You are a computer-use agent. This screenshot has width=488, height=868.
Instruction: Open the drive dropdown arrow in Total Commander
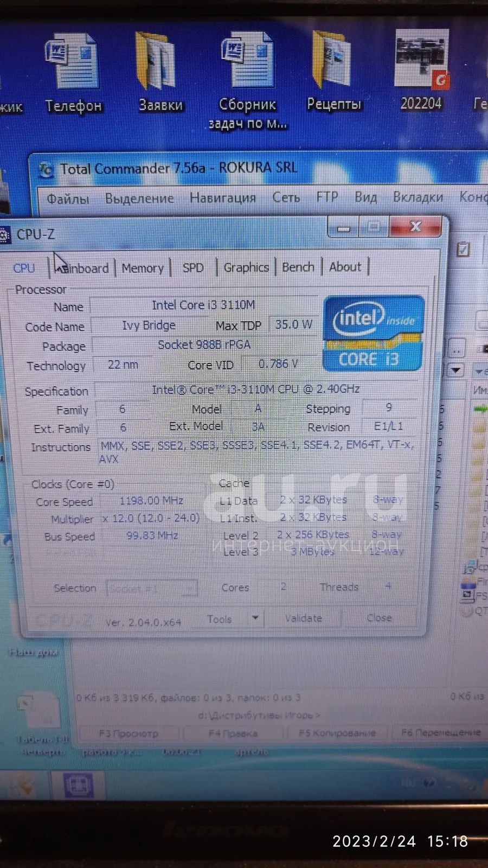pos(456,371)
